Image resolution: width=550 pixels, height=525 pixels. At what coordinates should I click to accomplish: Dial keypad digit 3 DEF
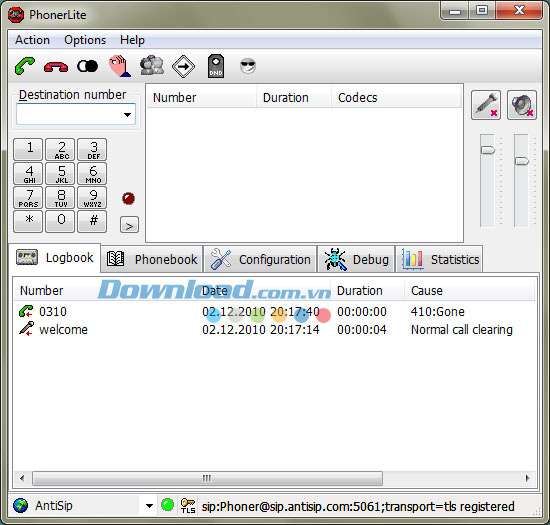[x=92, y=149]
